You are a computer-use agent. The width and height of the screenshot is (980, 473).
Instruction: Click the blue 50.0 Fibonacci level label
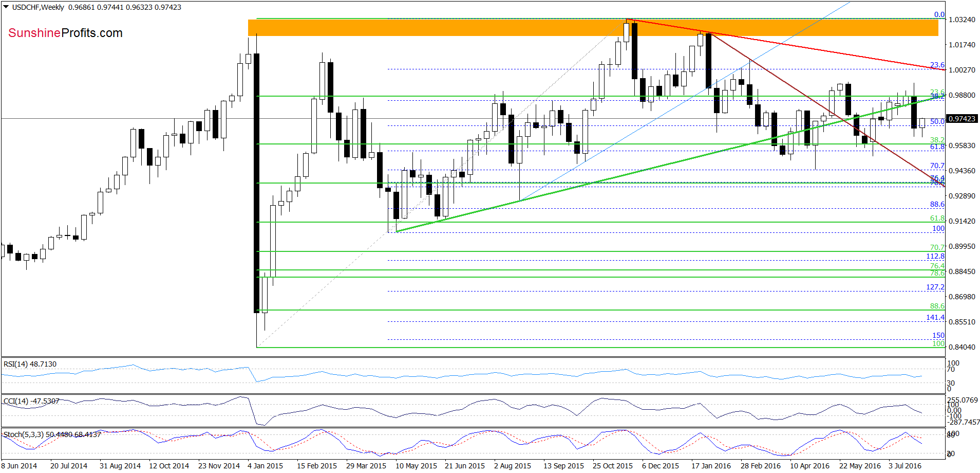coord(937,122)
